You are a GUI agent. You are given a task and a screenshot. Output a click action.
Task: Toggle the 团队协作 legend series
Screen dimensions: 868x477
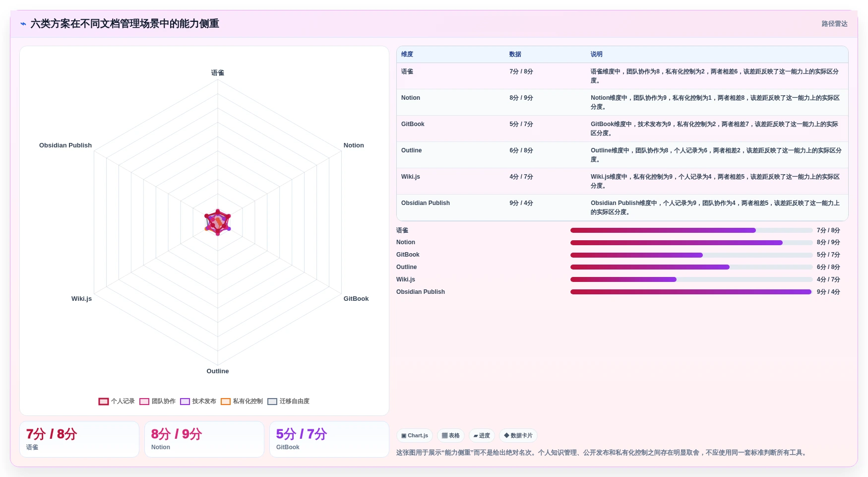point(157,401)
